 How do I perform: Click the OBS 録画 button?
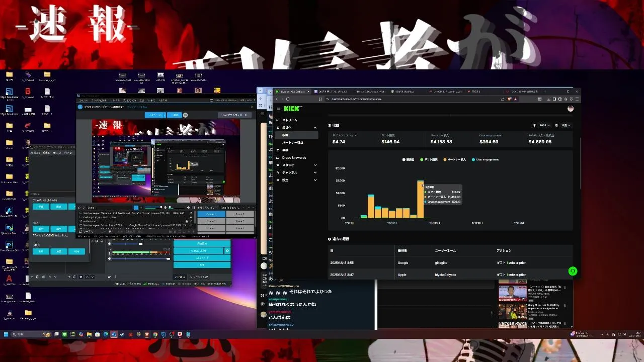174,115
